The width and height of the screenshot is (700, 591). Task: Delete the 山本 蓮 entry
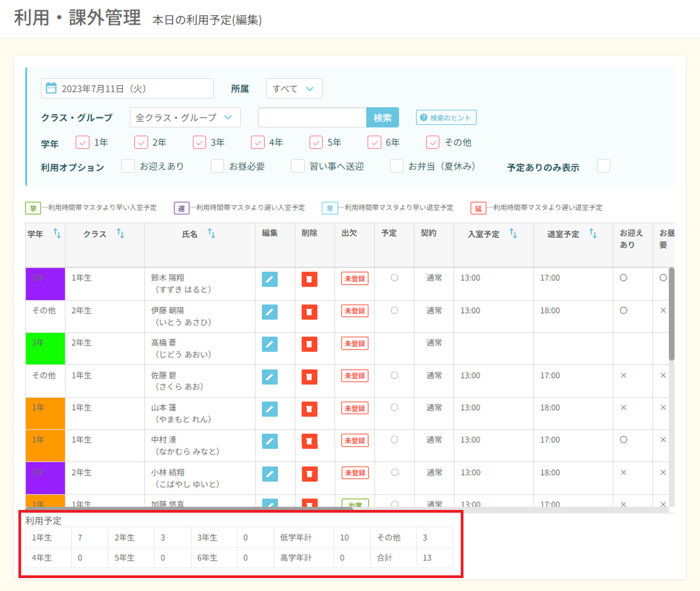[x=309, y=409]
